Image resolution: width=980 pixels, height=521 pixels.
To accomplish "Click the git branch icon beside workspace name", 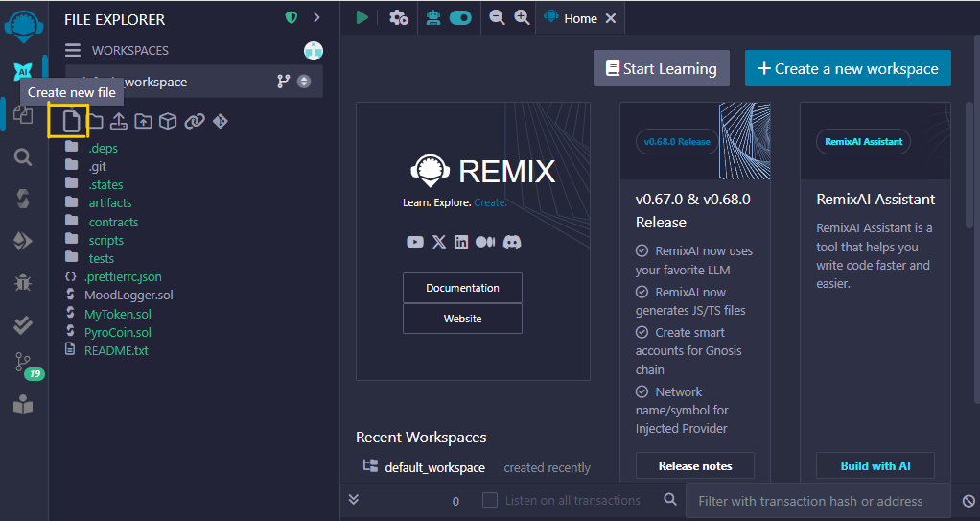I will point(284,81).
